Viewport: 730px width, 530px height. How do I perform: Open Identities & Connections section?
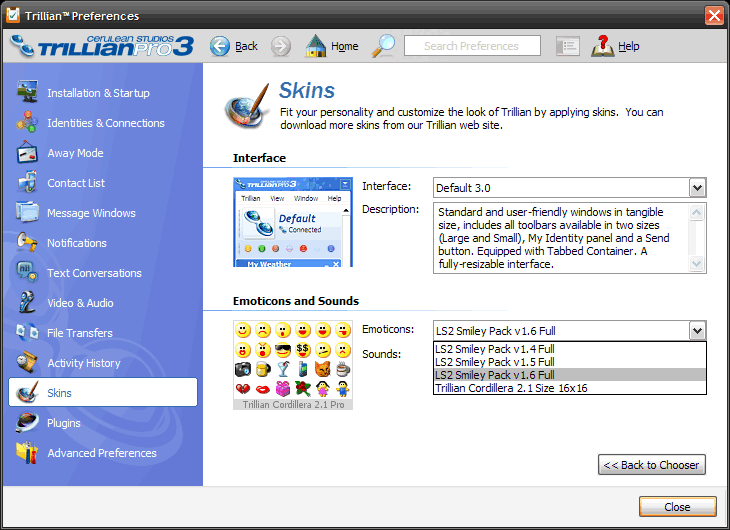click(x=106, y=123)
